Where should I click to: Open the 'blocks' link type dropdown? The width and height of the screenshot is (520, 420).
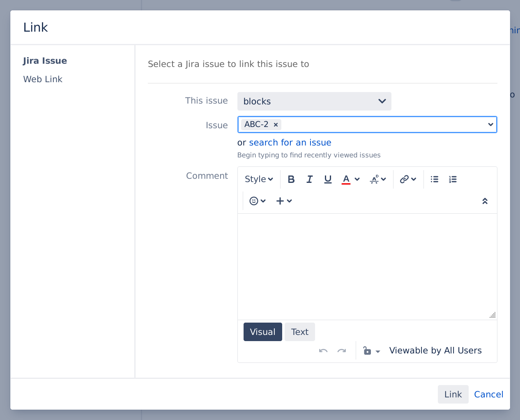click(314, 102)
